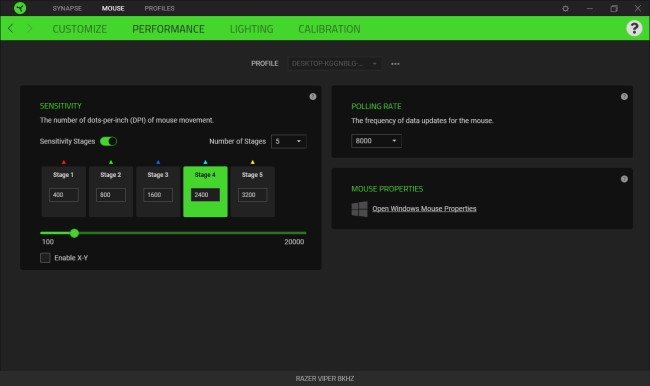The image size is (650, 386).
Task: Click the SENSITIVITY heading
Action: [61, 106]
